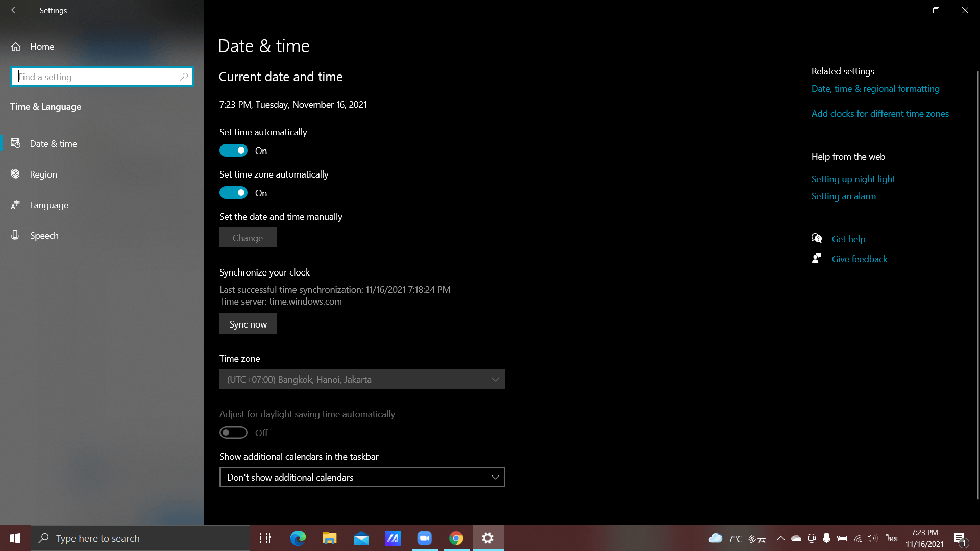980x551 pixels.
Task: Click the Give feedback person icon
Action: (817, 259)
